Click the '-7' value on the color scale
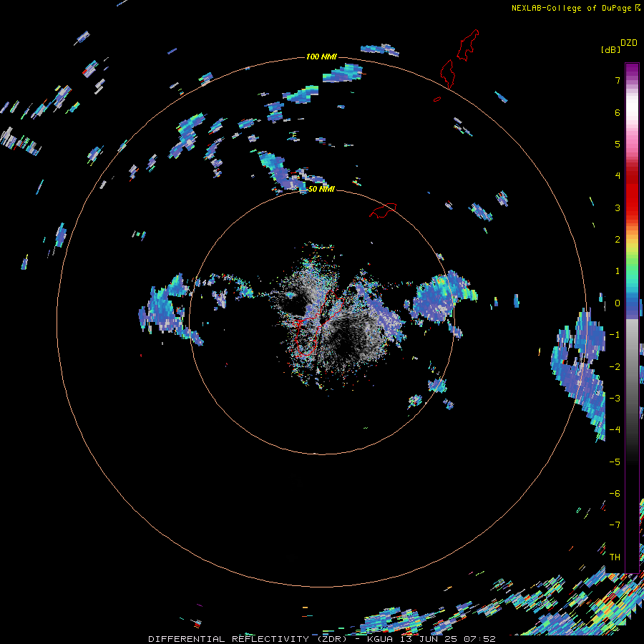This screenshot has width=644, height=644. click(615, 525)
